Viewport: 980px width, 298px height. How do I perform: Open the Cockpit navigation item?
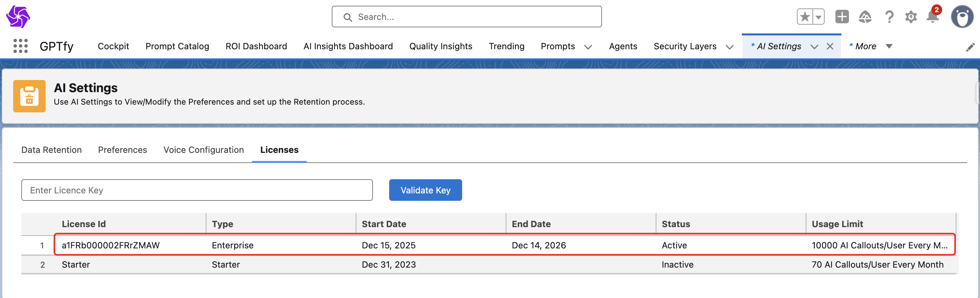(114, 46)
